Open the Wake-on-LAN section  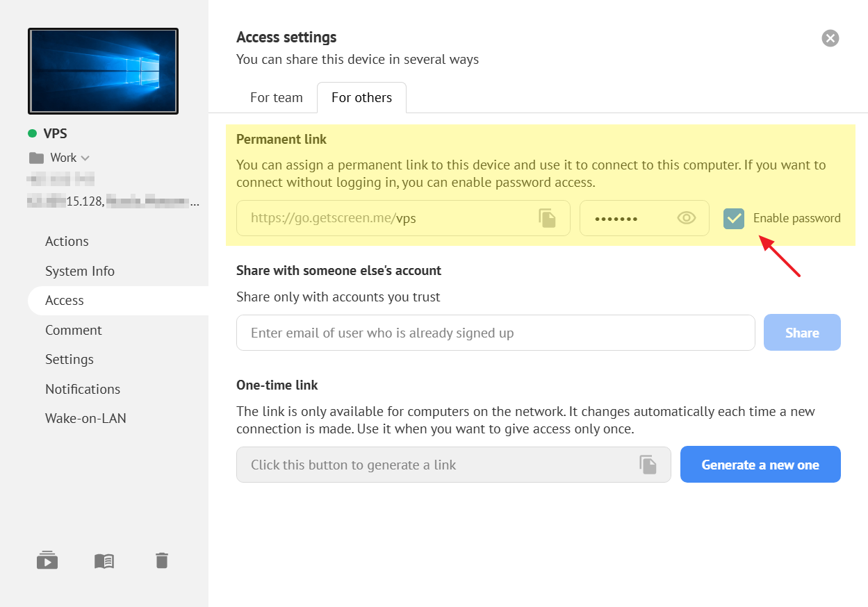pyautogui.click(x=85, y=418)
